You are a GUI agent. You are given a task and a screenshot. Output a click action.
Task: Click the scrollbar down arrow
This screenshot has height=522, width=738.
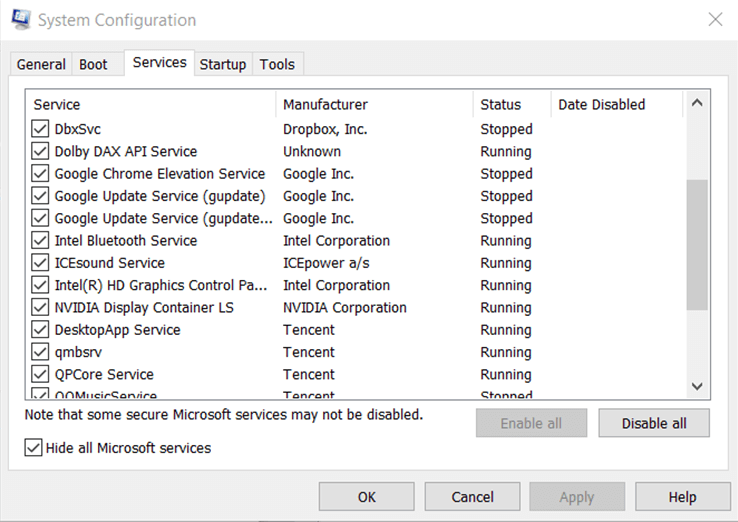point(697,386)
